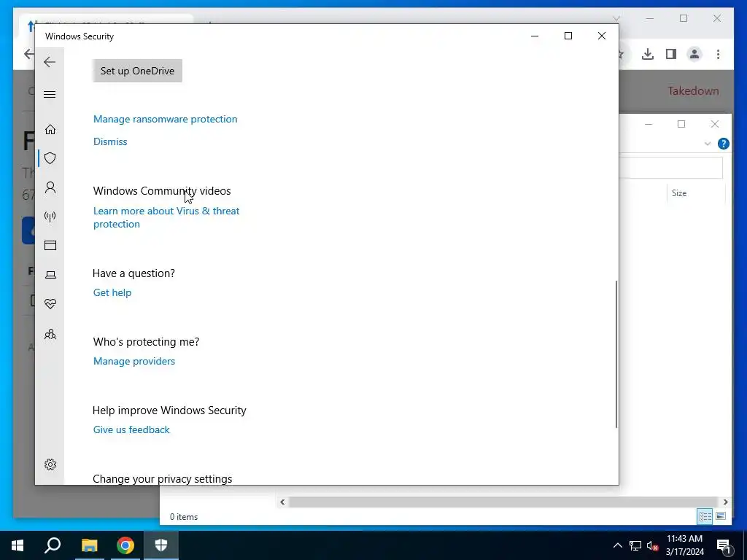Screen dimensions: 747x560
Task: Switch Explorer to details view icon
Action: [x=705, y=516]
